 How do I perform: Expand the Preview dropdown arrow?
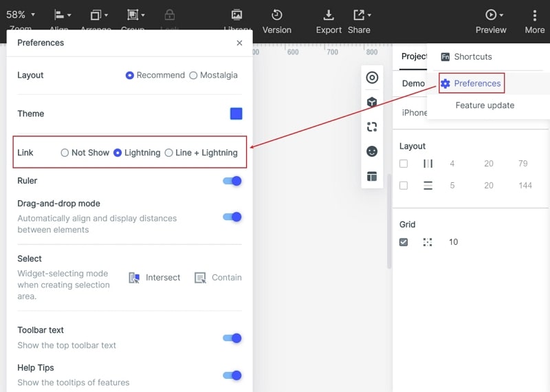point(501,15)
